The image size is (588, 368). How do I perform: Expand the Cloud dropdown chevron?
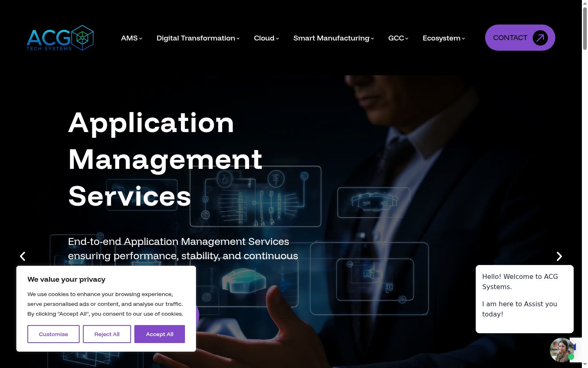(277, 38)
